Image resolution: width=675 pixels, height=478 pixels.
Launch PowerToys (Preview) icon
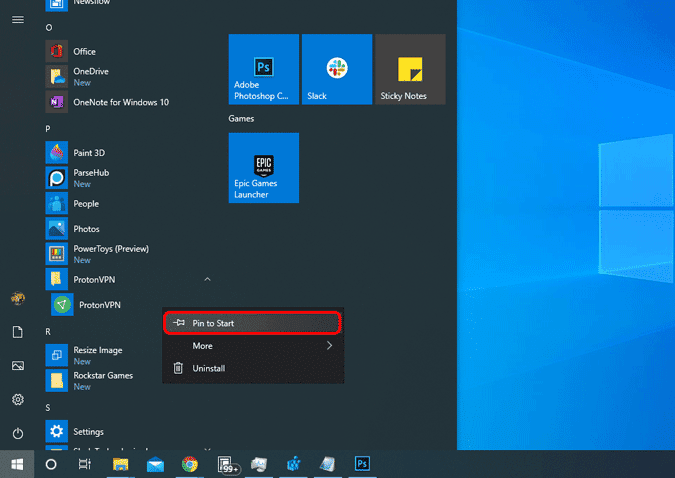(x=56, y=254)
